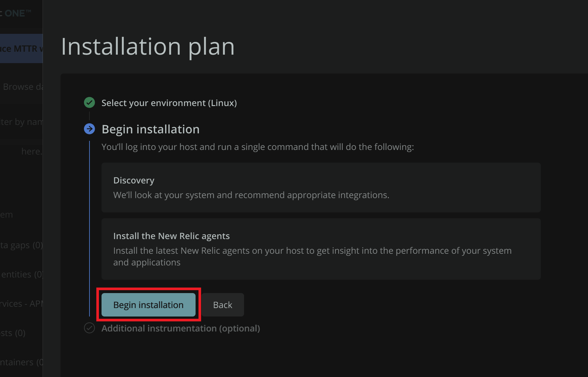This screenshot has height=377, width=588.
Task: Click the 'Begin installation' step heading
Action: click(151, 129)
